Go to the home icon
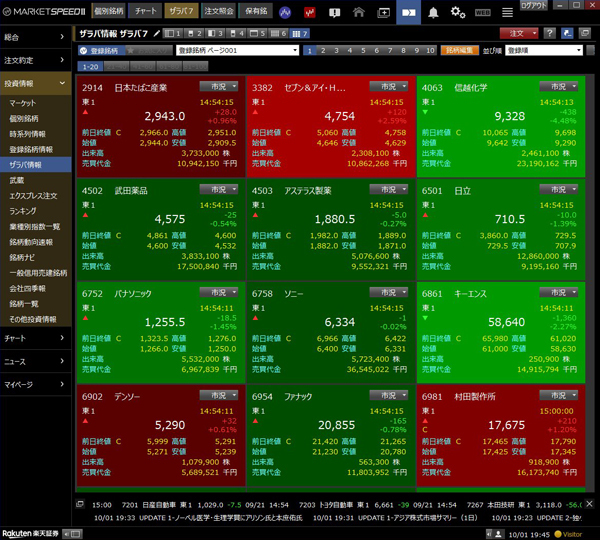This screenshot has width=600, height=540. click(359, 12)
